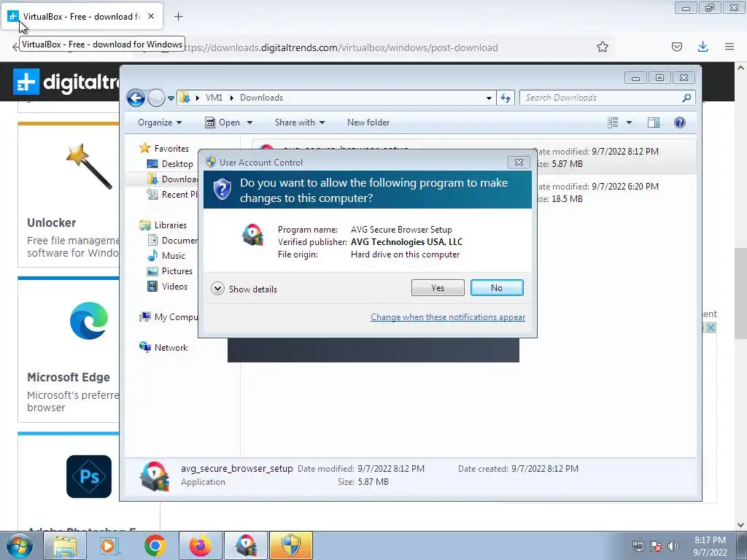Click New folder in Explorer toolbar
The width and height of the screenshot is (747, 560).
(x=368, y=122)
